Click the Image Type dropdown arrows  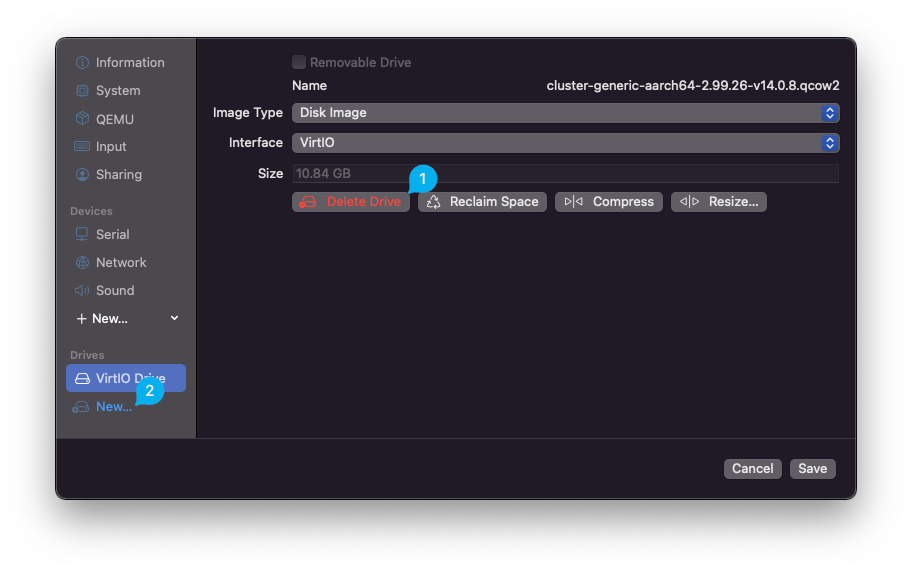pos(830,113)
